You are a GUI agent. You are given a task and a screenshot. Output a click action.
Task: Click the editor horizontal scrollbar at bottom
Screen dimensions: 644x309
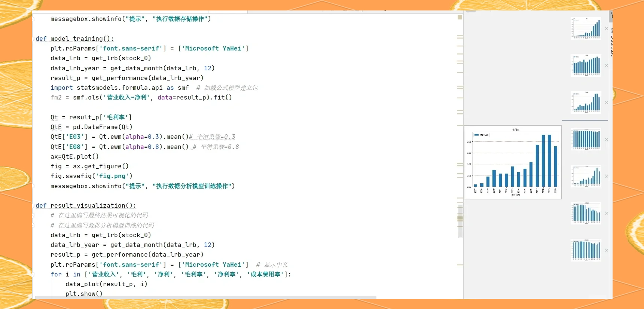tap(206, 297)
